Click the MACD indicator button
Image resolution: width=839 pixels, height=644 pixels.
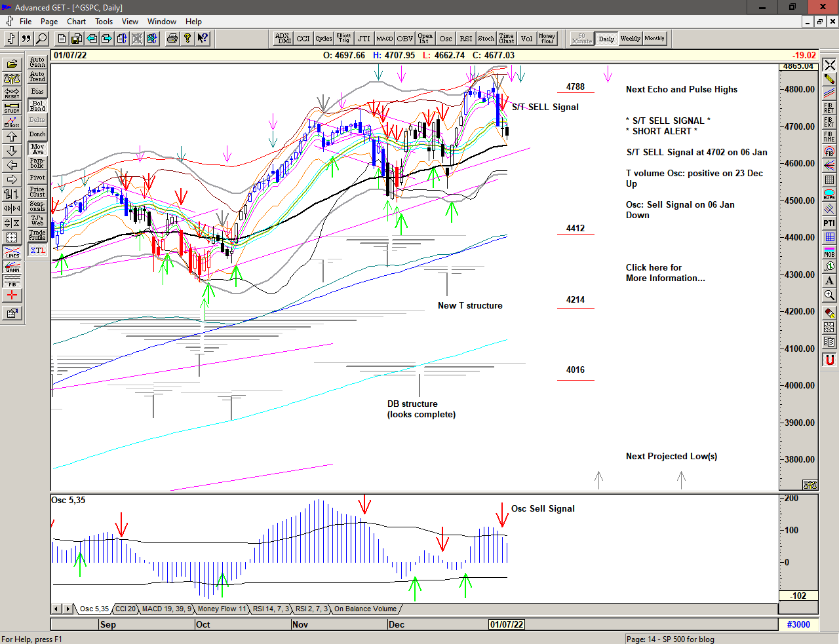point(385,39)
